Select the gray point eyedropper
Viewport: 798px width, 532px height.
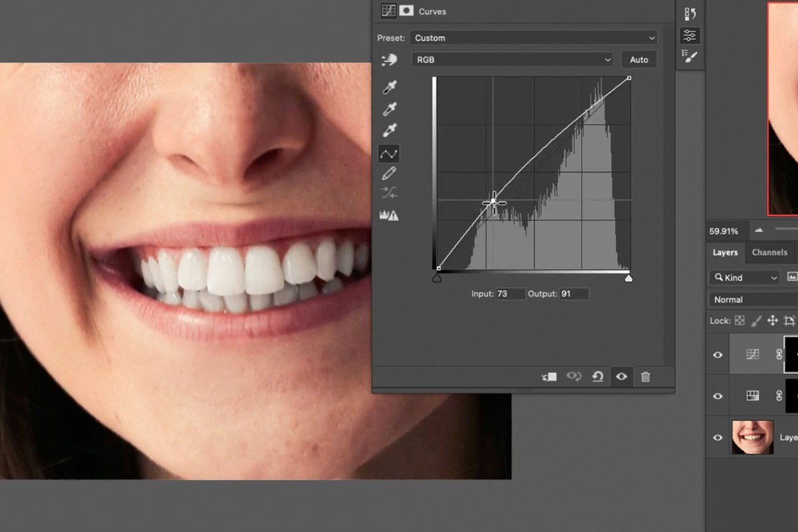tap(390, 108)
